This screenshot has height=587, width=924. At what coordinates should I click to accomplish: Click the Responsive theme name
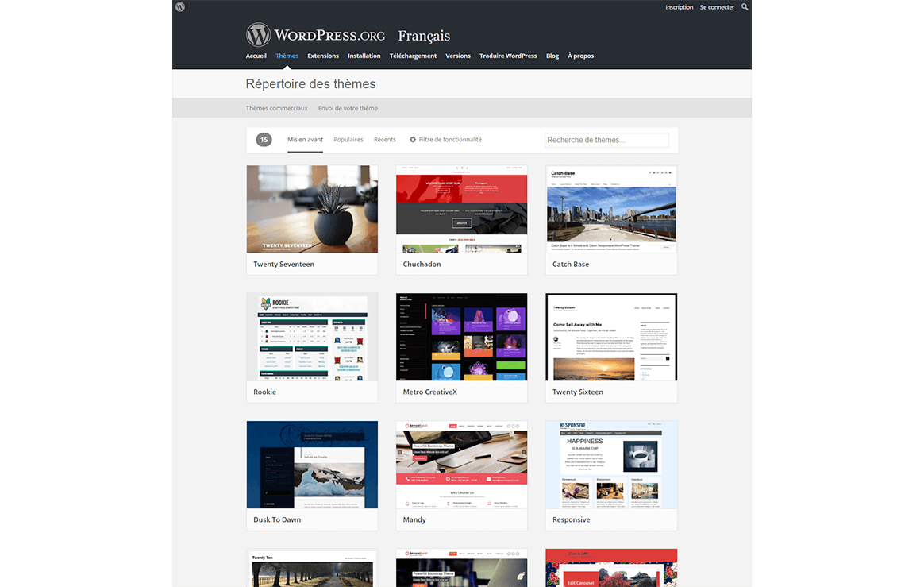point(571,519)
